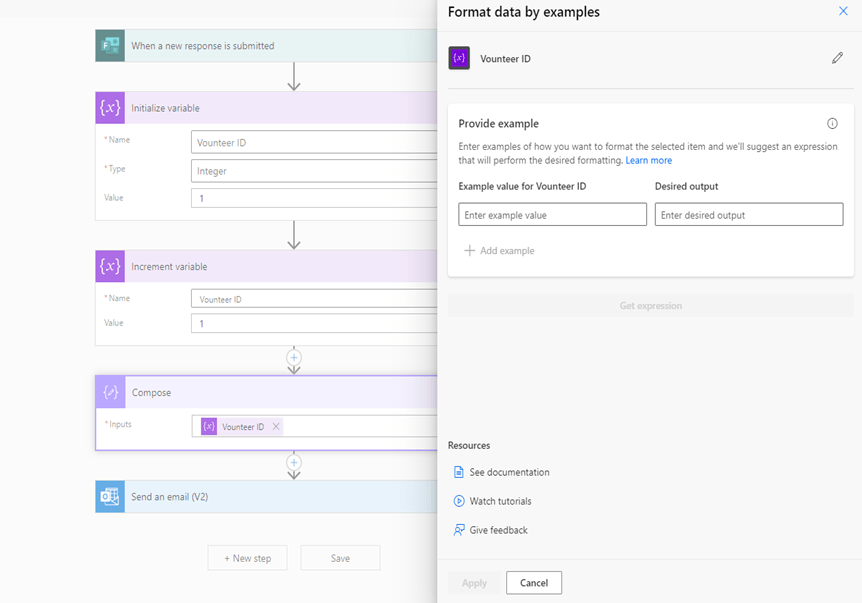This screenshot has width=862, height=603.
Task: Click the Enter example value field
Action: [552, 215]
